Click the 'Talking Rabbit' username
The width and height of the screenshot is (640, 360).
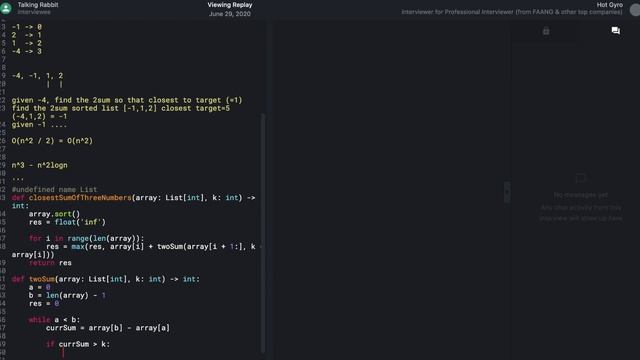[38, 5]
